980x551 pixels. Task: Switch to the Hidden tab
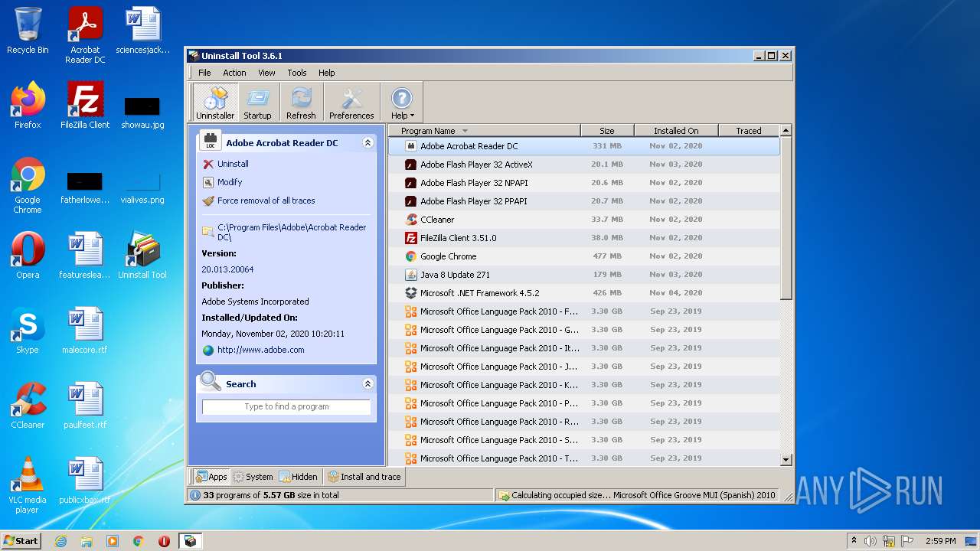pyautogui.click(x=298, y=477)
